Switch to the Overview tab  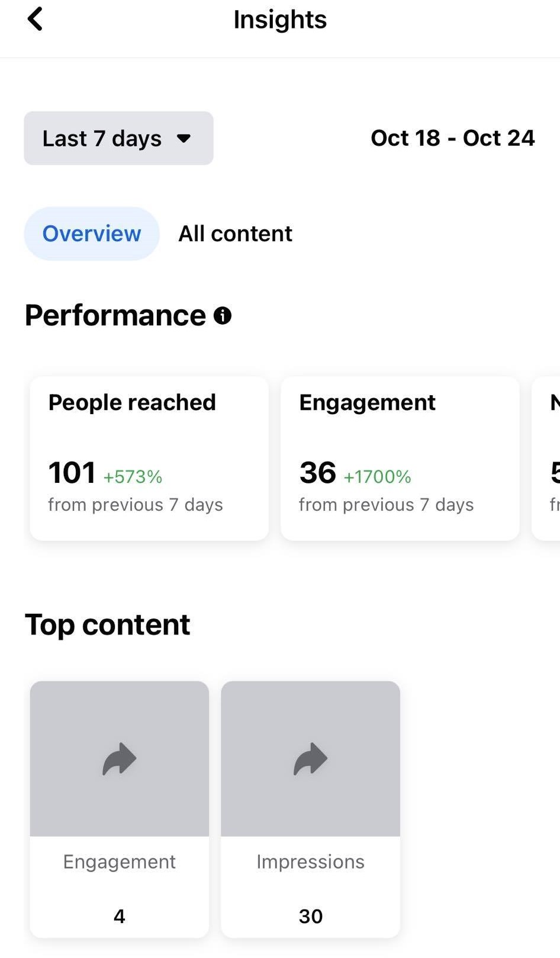click(92, 233)
